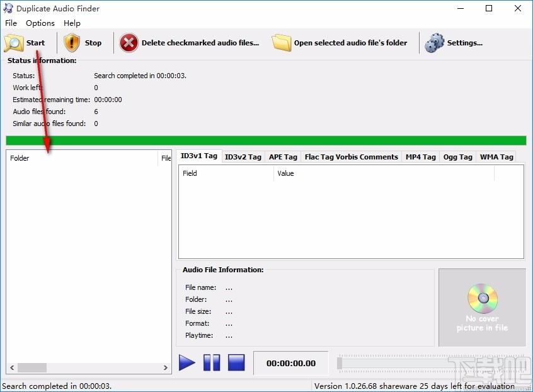Image resolution: width=533 pixels, height=392 pixels.
Task: Switch to the MP4 Tag tab
Action: tap(420, 157)
